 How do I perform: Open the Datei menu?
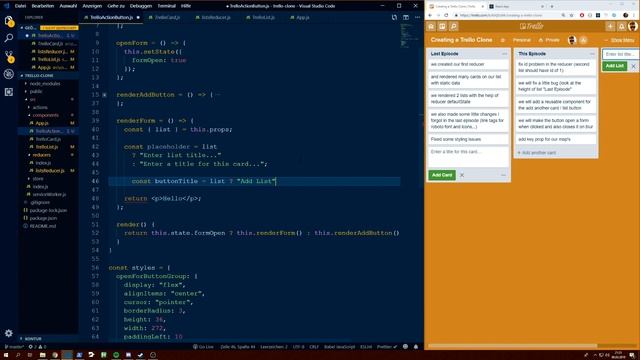(x=20, y=6)
